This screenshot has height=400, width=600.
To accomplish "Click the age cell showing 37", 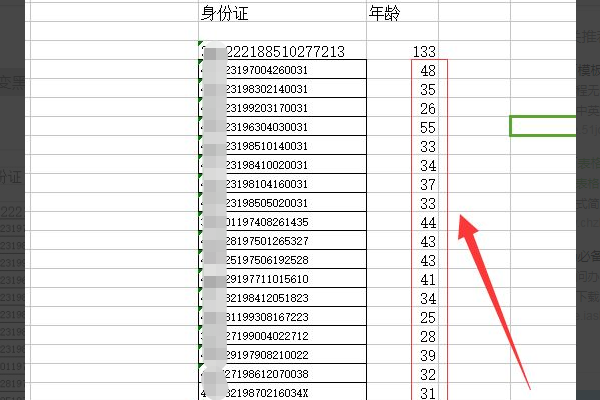I will click(403, 183).
